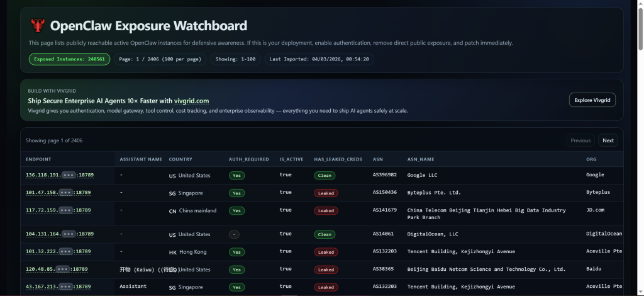This screenshot has height=296, width=644.
Task: Go to the Next page
Action: [608, 140]
